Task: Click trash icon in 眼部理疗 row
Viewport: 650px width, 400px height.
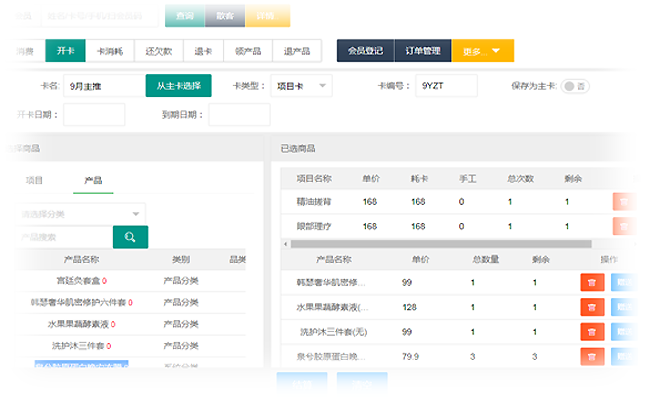Action: coord(622,226)
